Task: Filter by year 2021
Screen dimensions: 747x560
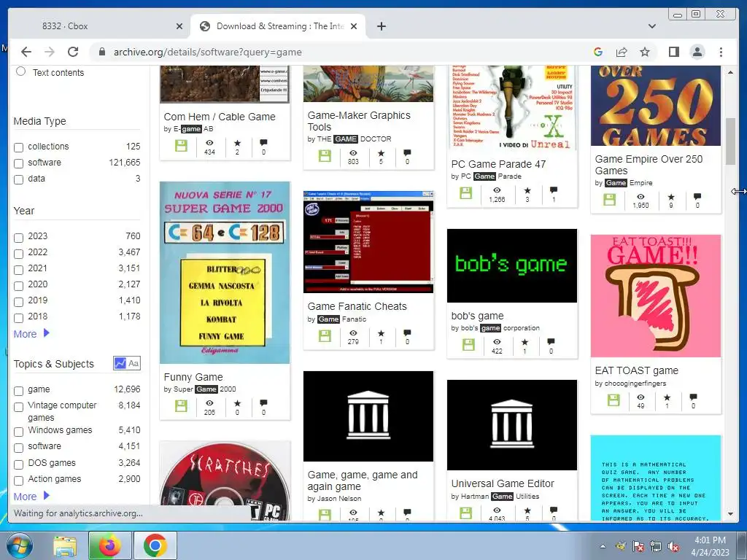Action: pos(18,270)
